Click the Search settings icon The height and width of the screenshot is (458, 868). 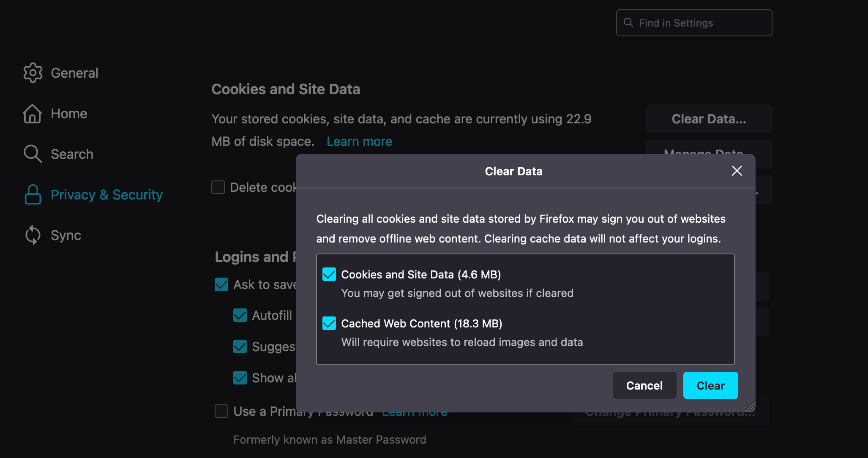[32, 154]
